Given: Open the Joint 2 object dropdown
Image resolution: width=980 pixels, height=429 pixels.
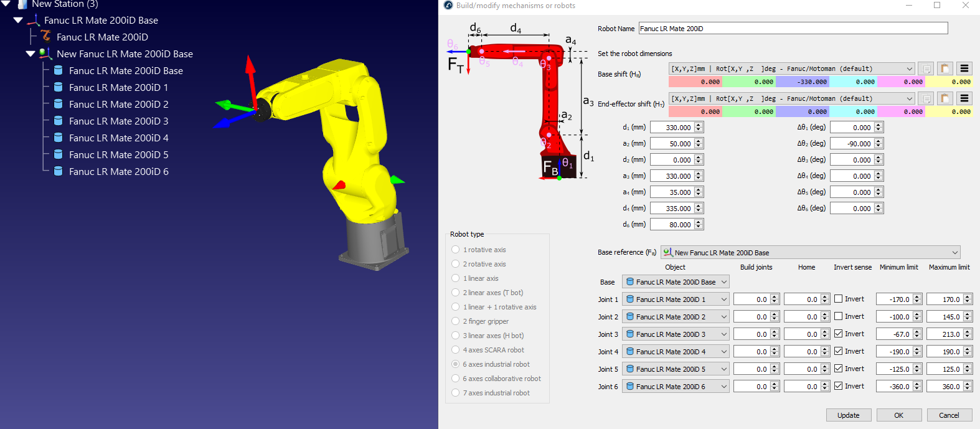Looking at the screenshot, I should 676,317.
